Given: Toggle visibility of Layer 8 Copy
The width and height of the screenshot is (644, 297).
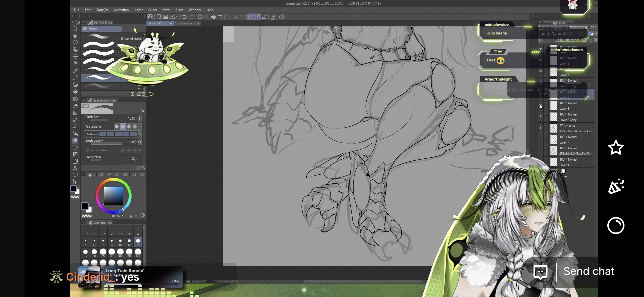Looking at the screenshot, I should click(541, 117).
